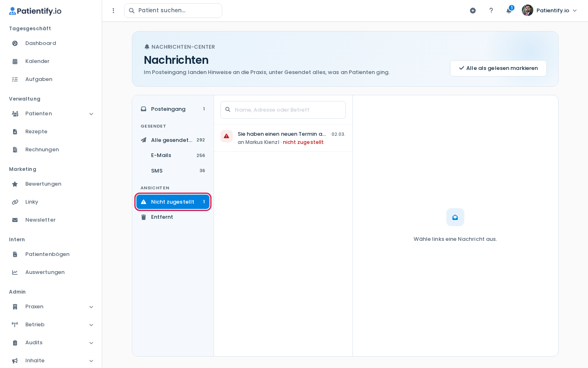Open the message to Markus Kienzl
The height and width of the screenshot is (368, 588).
(x=283, y=138)
